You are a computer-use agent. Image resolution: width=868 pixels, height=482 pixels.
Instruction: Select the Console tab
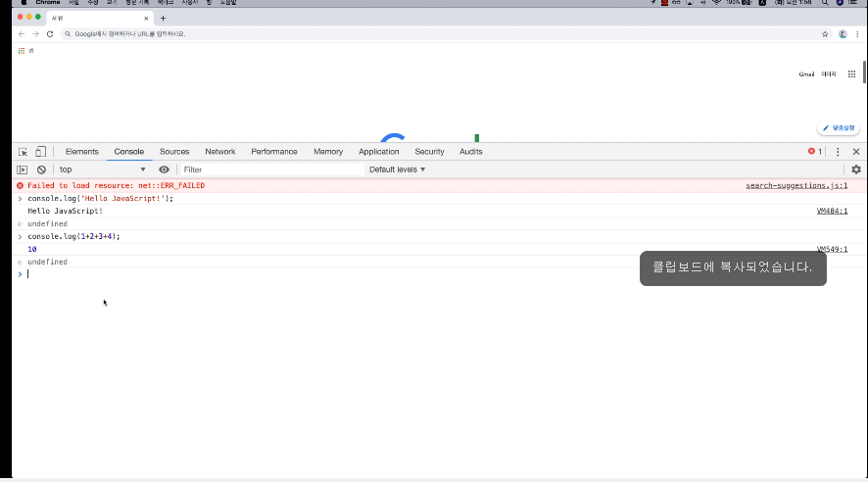[129, 152]
